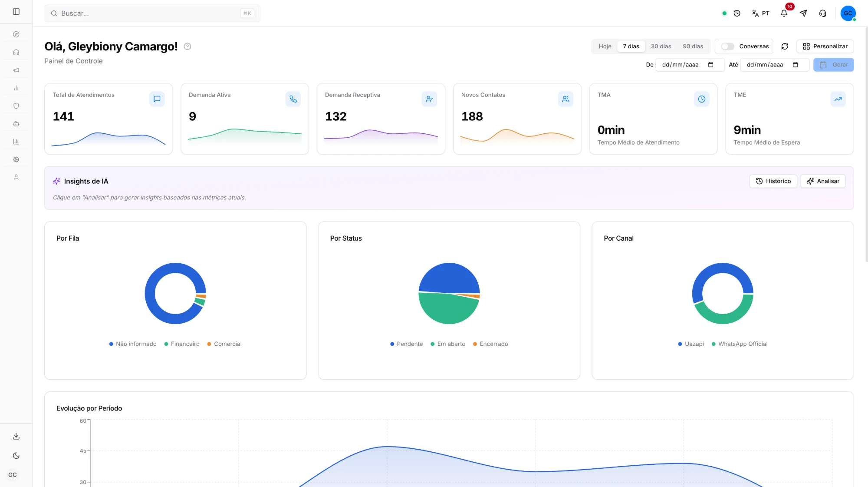868x487 pixels.
Task: Open the robot bot icon in sidebar
Action: pyautogui.click(x=16, y=123)
